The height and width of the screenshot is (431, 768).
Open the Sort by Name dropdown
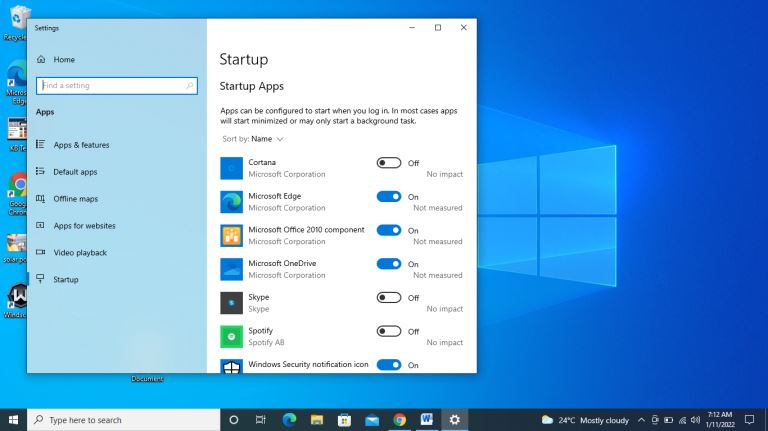click(x=253, y=139)
